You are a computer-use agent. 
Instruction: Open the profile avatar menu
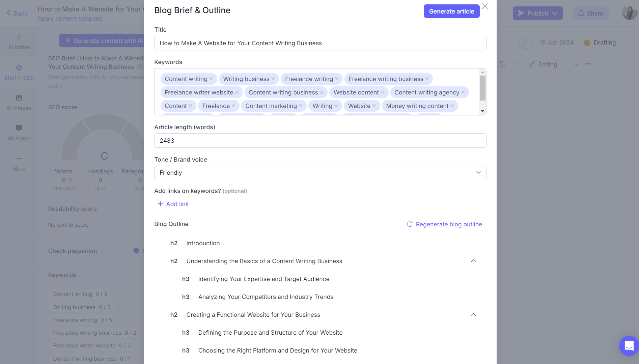coord(630,13)
